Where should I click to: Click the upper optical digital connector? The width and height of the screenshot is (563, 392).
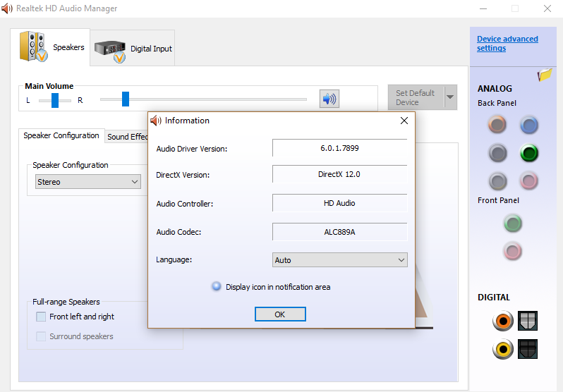click(x=528, y=321)
